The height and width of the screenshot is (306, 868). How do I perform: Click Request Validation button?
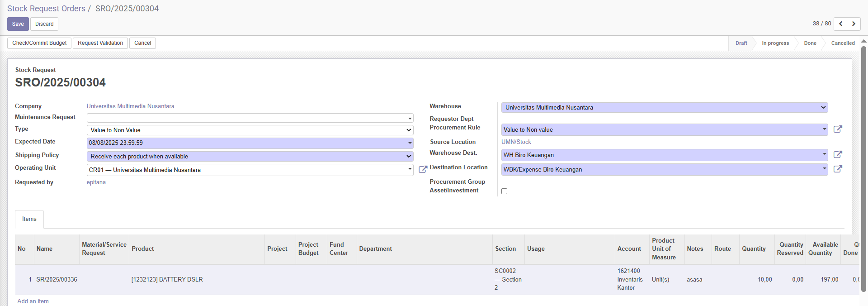pos(100,43)
